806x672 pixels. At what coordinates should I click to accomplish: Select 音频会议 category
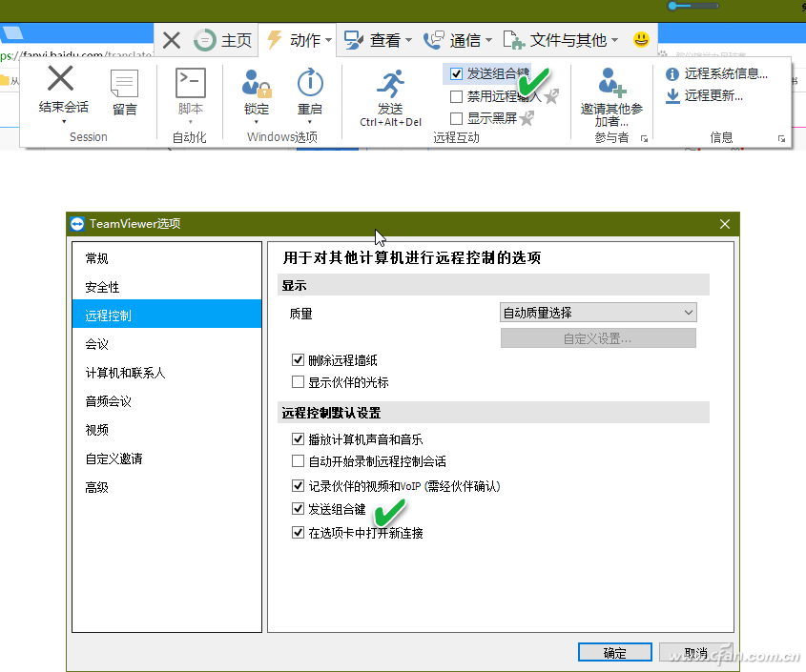click(x=167, y=401)
